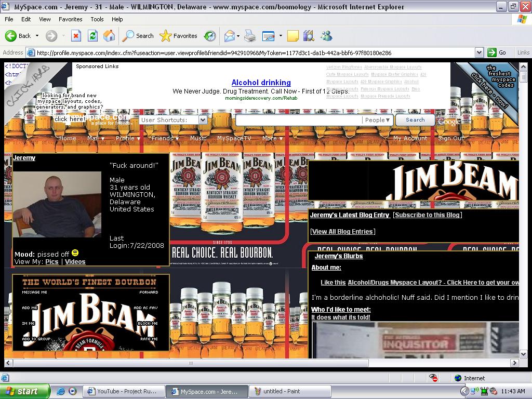
Task: Show hidden tray icons arrow
Action: point(464,391)
